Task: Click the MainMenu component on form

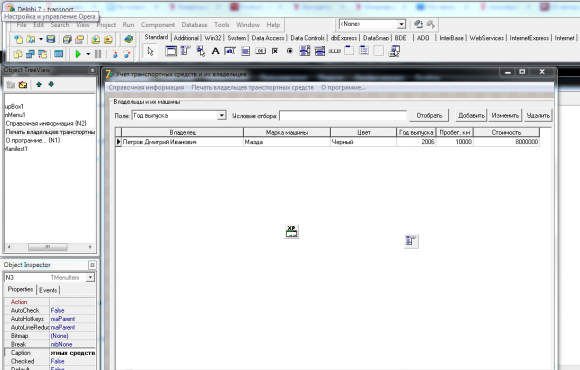Action: pos(411,241)
